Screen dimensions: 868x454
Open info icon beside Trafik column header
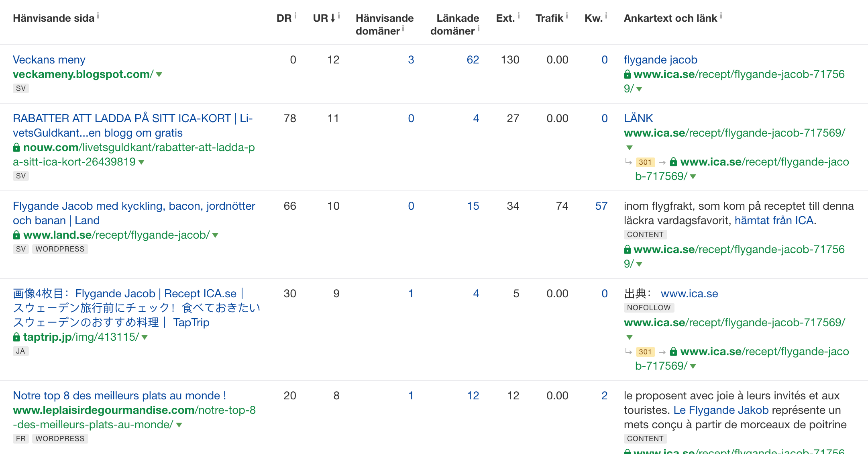click(567, 16)
